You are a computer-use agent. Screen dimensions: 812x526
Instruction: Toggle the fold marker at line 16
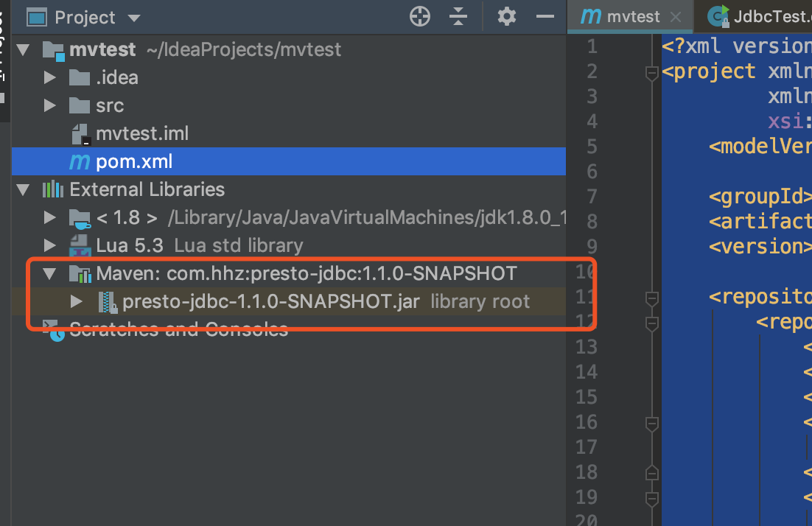[652, 424]
